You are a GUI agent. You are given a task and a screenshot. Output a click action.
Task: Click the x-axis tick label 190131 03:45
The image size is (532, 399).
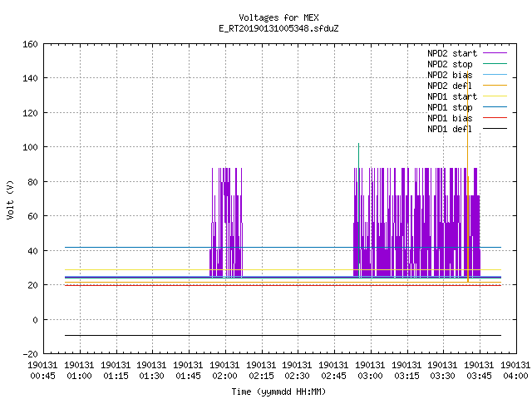click(x=479, y=371)
